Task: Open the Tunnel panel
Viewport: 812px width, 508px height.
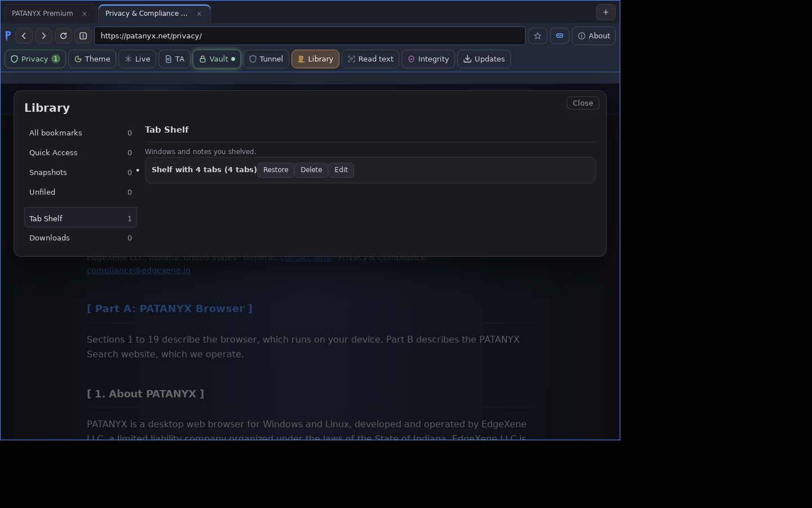Action: 266,59
